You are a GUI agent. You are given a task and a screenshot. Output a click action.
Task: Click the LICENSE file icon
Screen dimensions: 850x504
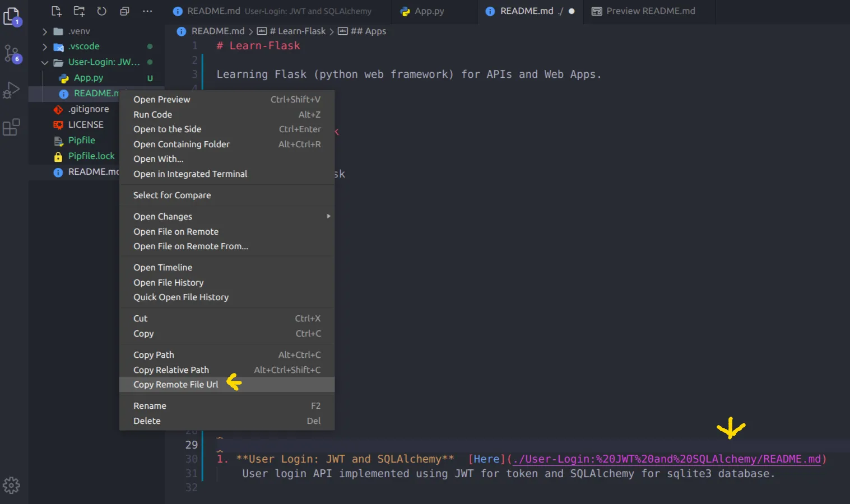58,125
